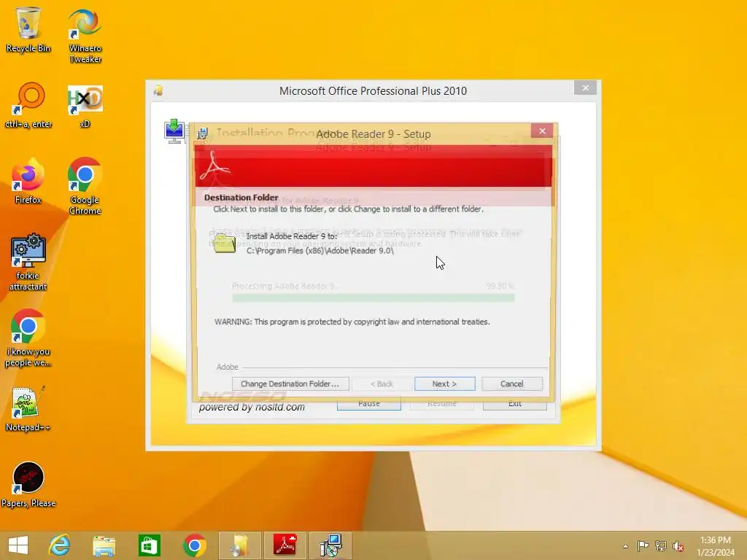Select the 'i know you people we...' Chrome shortcut
The width and height of the screenshot is (747, 560).
coord(28,338)
